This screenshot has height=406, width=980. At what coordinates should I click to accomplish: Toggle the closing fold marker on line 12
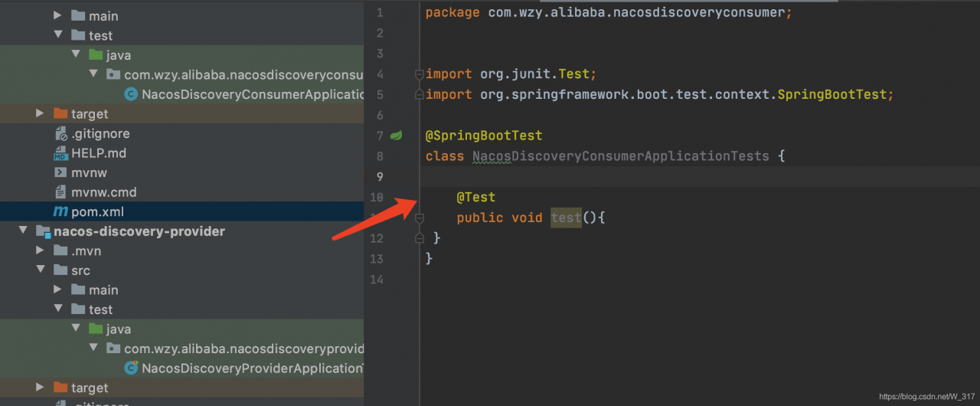[x=419, y=238]
